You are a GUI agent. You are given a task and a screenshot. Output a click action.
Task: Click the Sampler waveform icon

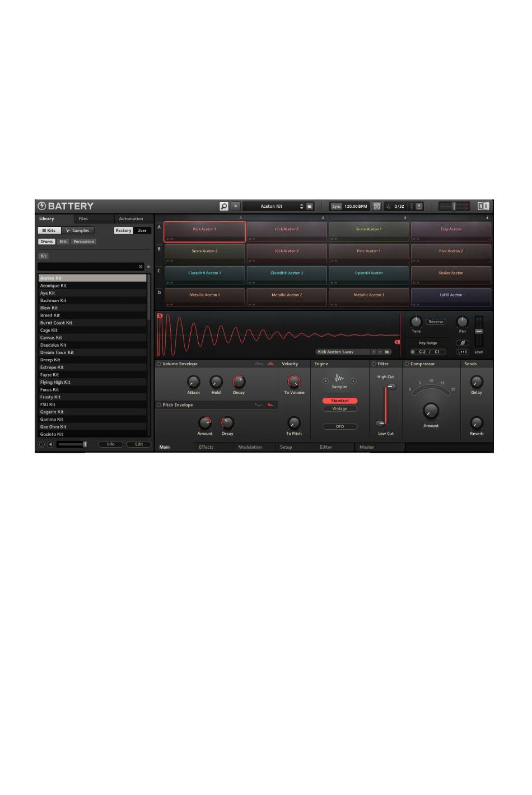339,378
